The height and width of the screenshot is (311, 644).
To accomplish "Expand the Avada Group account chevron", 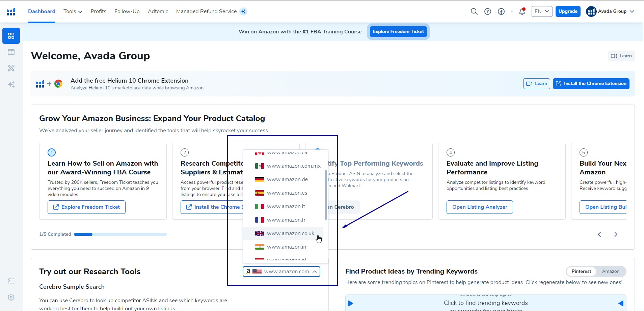I will [x=632, y=11].
